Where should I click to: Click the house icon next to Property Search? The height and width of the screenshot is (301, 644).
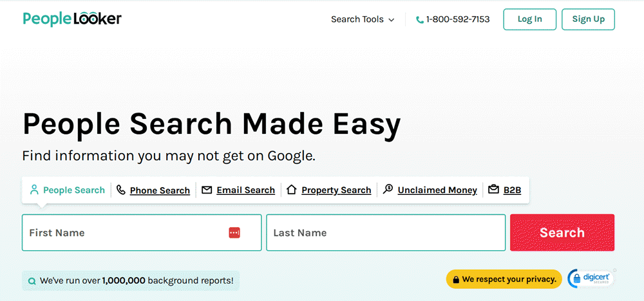coord(292,190)
